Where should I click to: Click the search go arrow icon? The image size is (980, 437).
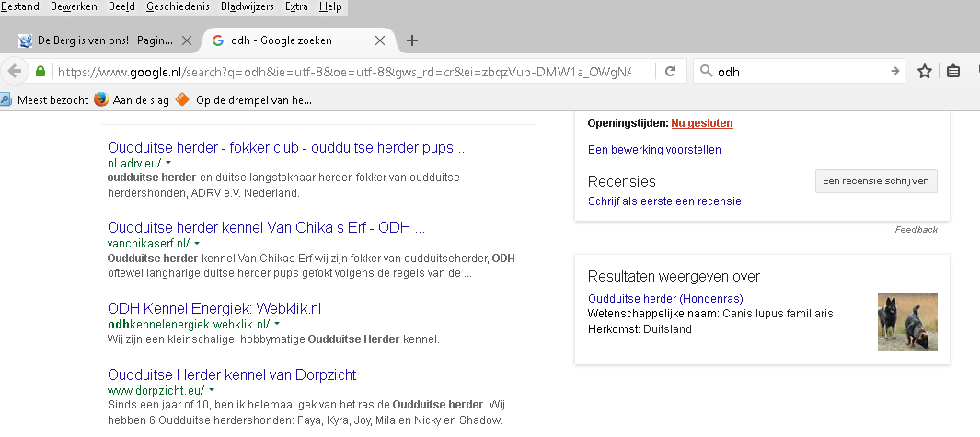895,71
